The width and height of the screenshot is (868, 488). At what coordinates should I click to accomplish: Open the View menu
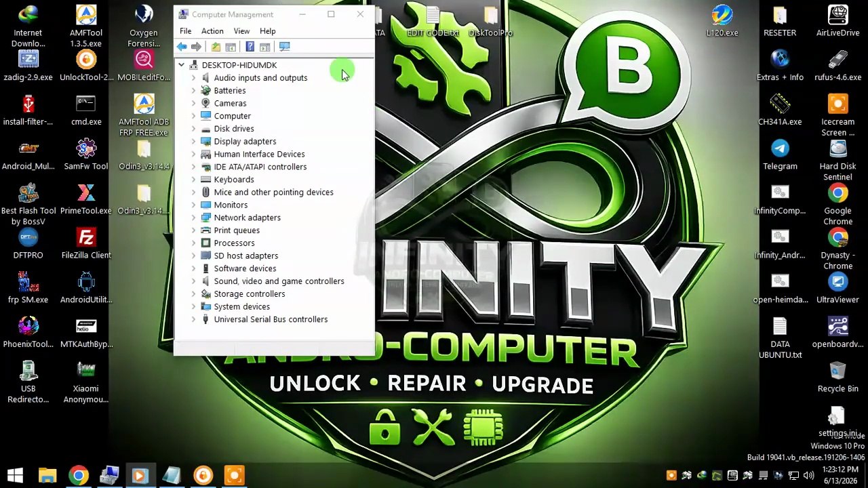coord(241,31)
